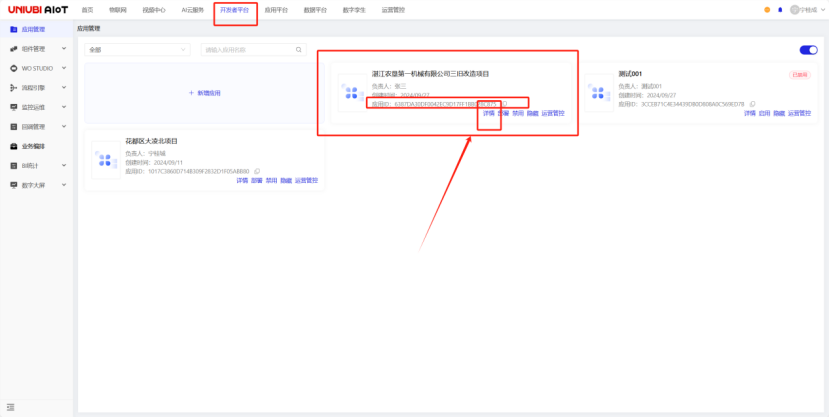Switch to the 数字孪生 top tab
829x418 pixels.
[x=354, y=9]
